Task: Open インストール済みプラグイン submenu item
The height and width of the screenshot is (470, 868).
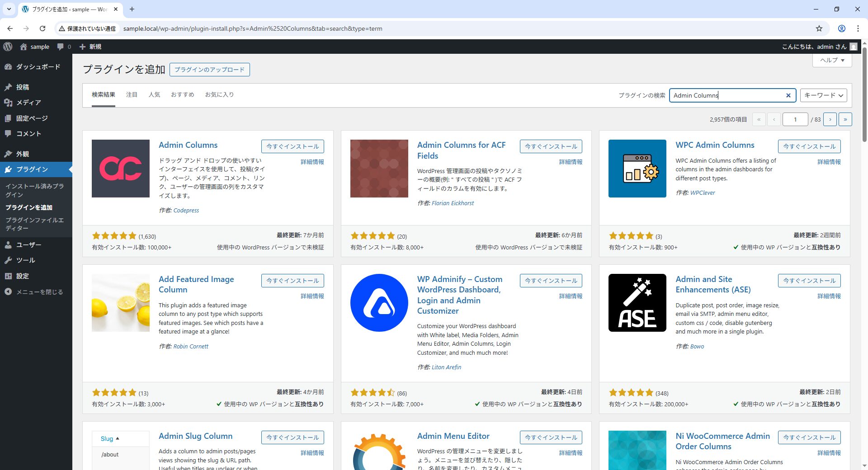Action: (34, 190)
